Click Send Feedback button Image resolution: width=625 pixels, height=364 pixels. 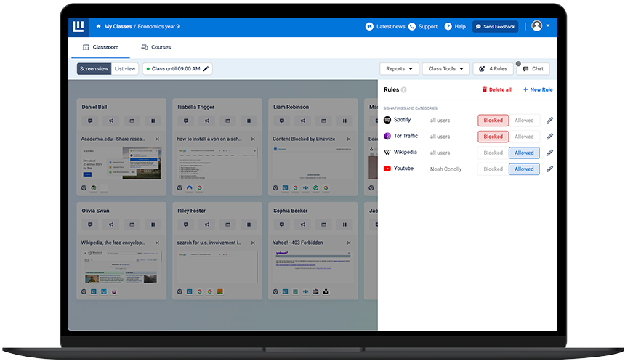(x=495, y=27)
